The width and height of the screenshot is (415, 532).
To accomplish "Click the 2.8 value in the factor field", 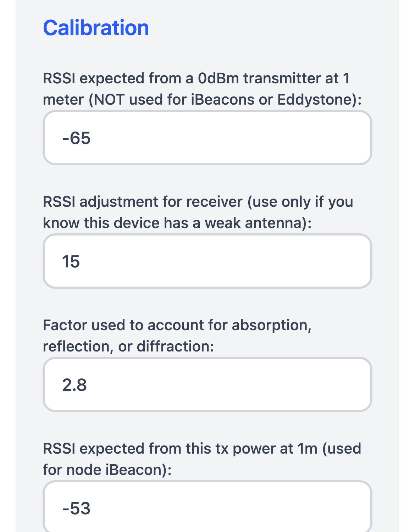I will pyautogui.click(x=74, y=385).
